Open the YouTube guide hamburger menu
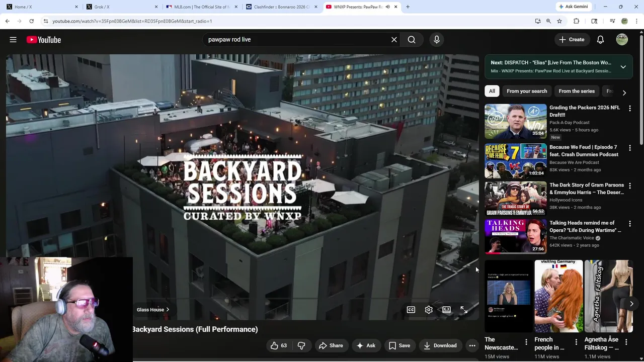Screen dimensions: 644x362 pyautogui.click(x=13, y=40)
